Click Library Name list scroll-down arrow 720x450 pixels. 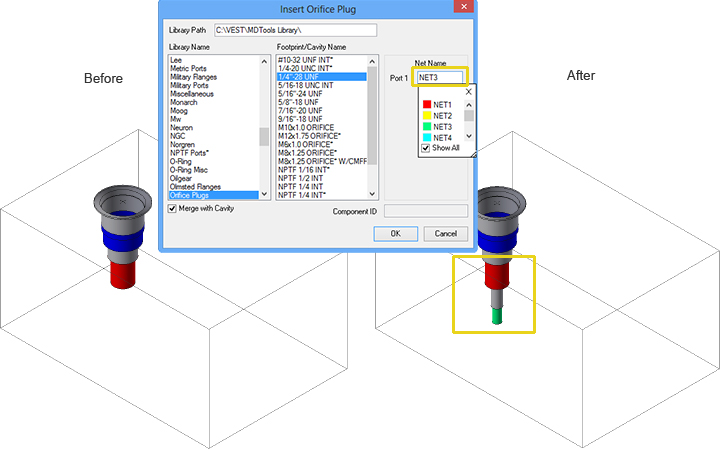(265, 195)
